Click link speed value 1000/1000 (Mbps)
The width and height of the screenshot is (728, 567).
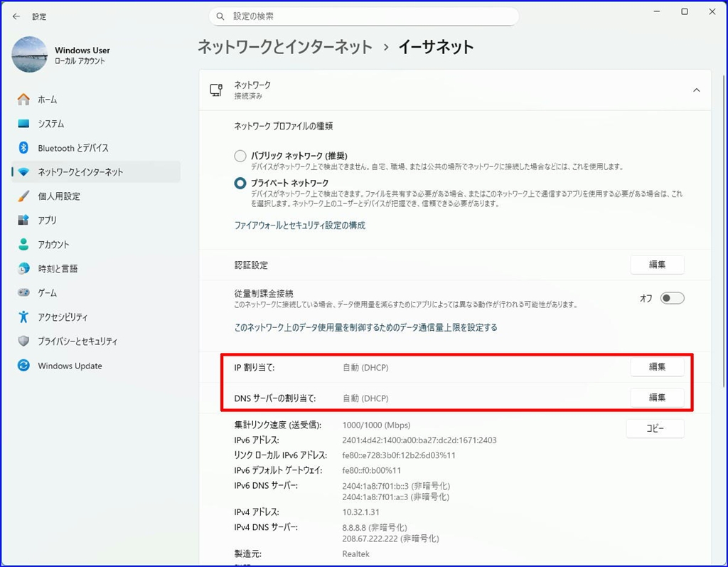click(x=376, y=425)
